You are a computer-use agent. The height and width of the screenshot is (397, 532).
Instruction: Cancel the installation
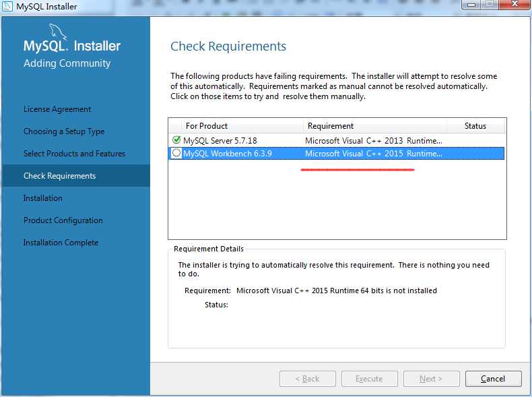click(494, 379)
